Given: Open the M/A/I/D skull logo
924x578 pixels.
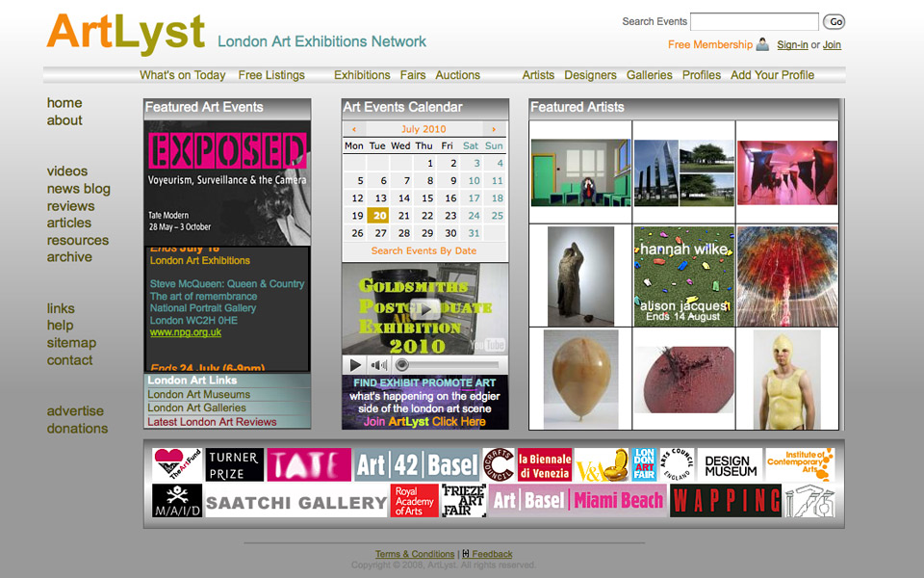Looking at the screenshot, I should [177, 500].
